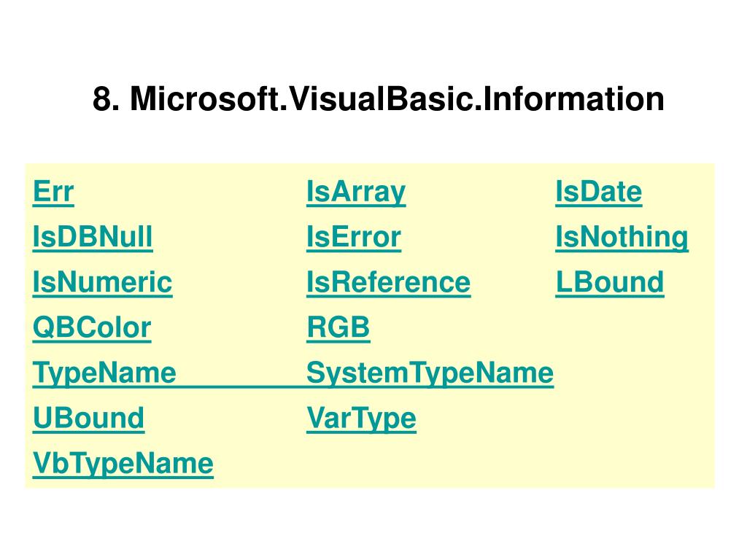Viewport: 747px width, 560px height.
Task: Follow the UBound link
Action: pos(88,419)
